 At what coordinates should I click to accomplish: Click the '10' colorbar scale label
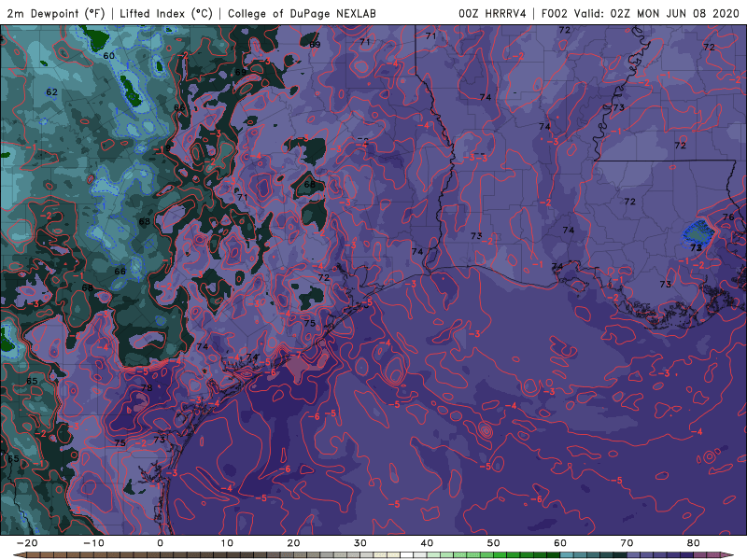tap(227, 543)
